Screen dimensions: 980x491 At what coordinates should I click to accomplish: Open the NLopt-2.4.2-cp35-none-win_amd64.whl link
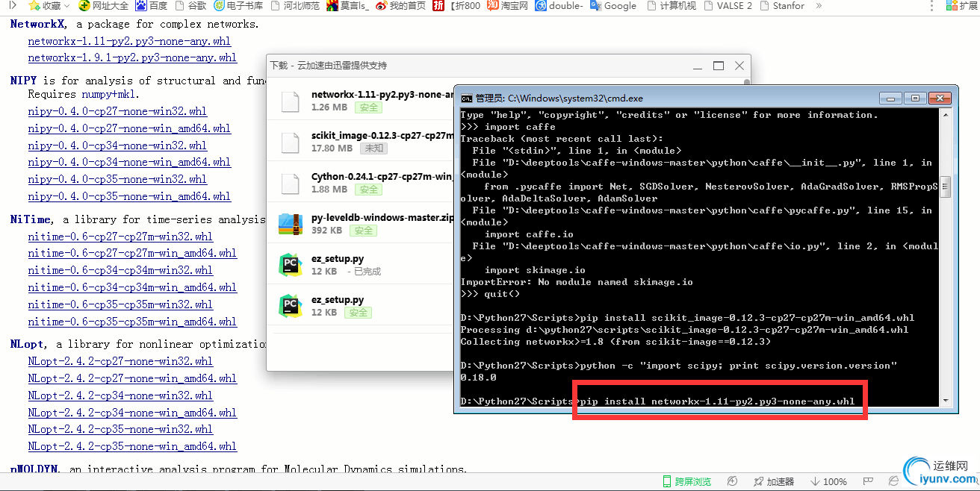[x=132, y=446]
